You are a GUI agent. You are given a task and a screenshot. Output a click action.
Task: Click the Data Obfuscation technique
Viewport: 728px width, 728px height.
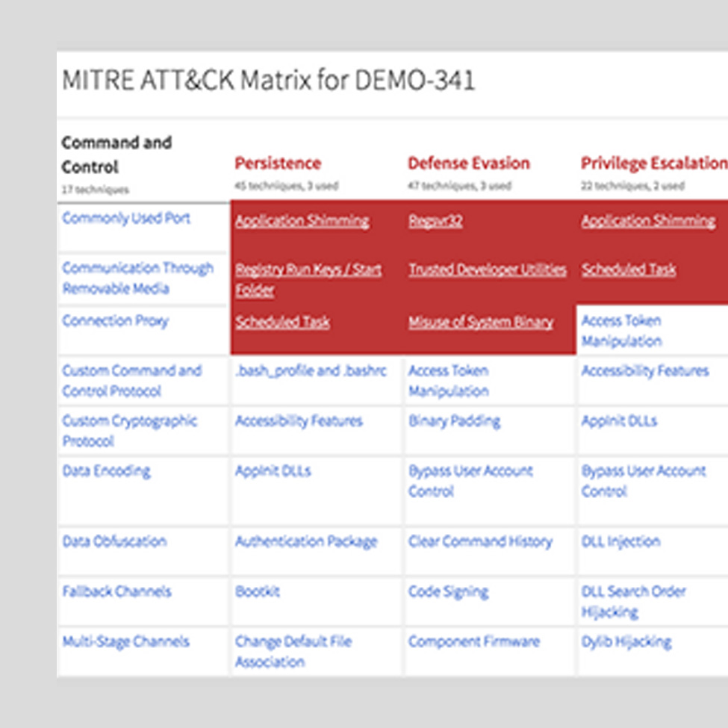(113, 542)
